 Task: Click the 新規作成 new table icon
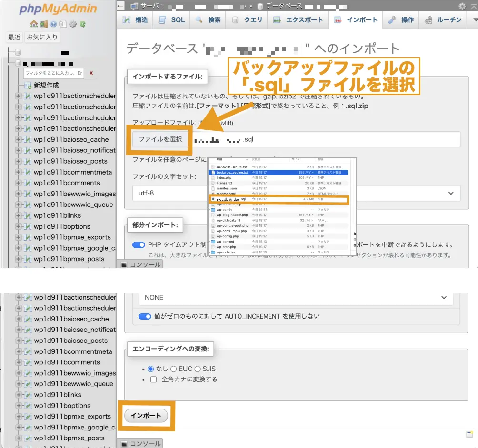click(x=28, y=85)
